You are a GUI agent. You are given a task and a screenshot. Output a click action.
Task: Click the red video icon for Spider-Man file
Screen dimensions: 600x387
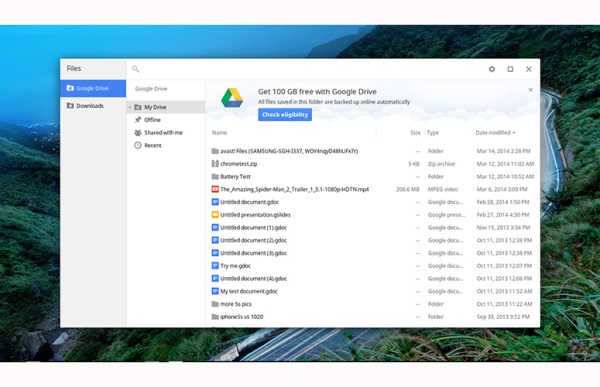(x=215, y=189)
